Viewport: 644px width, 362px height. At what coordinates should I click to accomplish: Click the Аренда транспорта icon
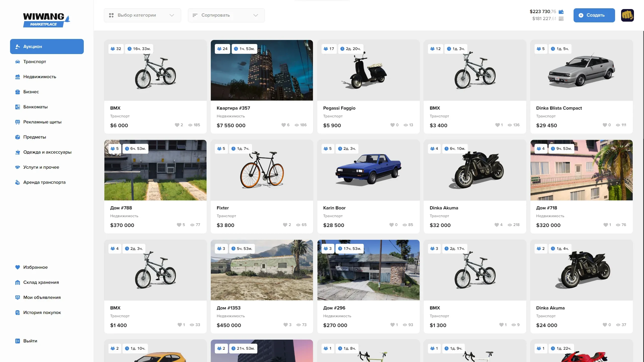tap(18, 182)
